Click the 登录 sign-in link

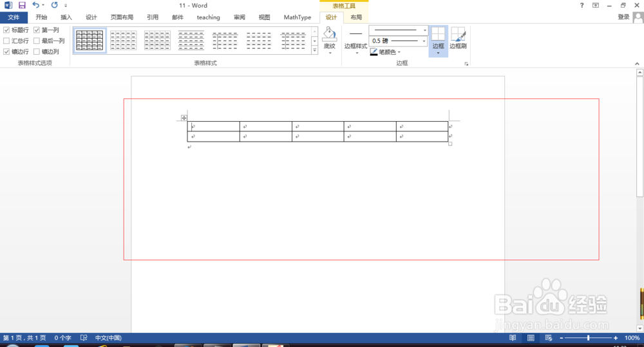tap(623, 17)
